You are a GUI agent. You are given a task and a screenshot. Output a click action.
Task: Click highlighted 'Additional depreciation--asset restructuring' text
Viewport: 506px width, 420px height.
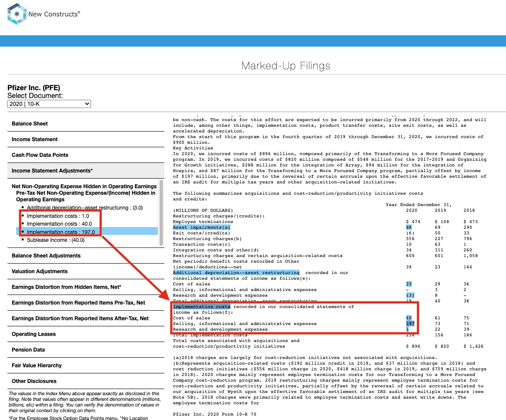[236, 273]
